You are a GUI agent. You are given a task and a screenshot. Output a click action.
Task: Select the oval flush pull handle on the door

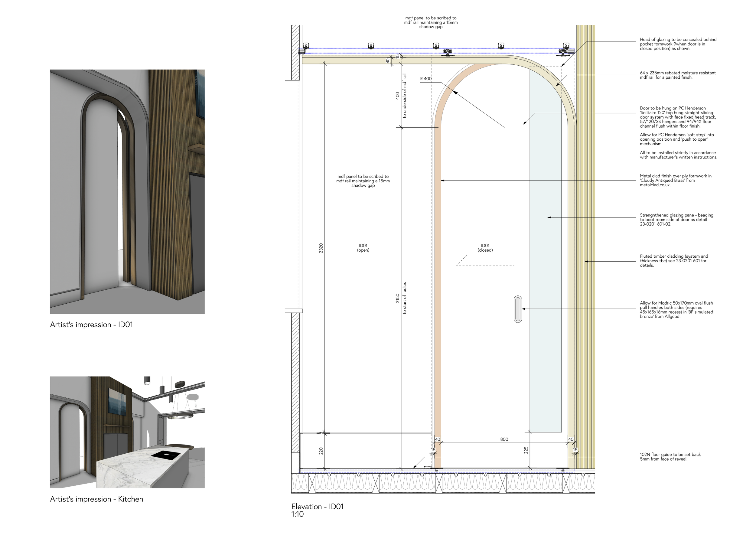click(518, 309)
